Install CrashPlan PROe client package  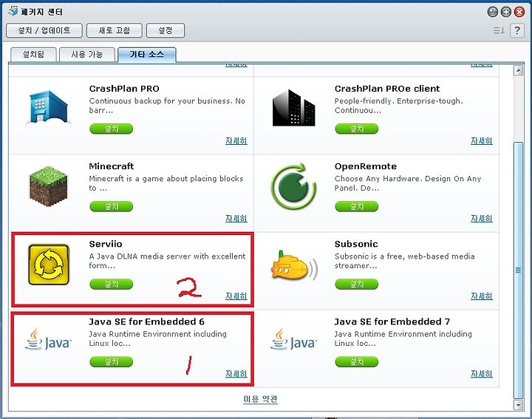[x=357, y=129]
